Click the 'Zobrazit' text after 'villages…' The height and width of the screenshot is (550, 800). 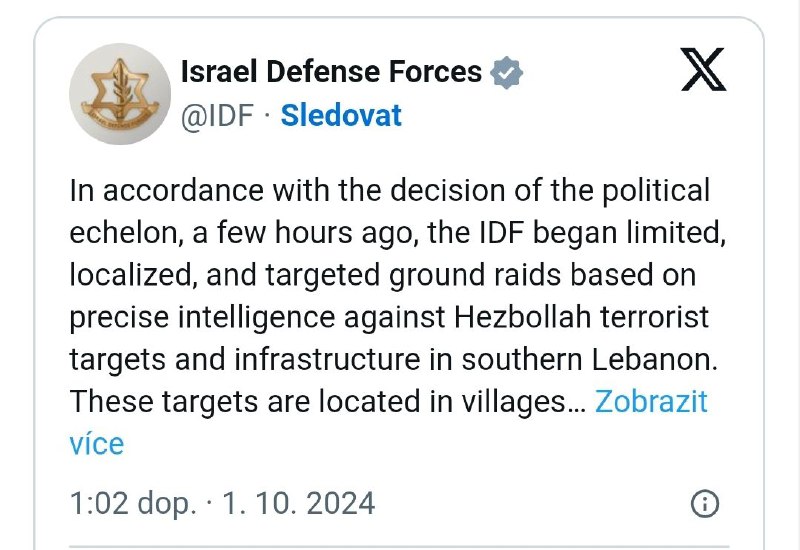tap(651, 402)
